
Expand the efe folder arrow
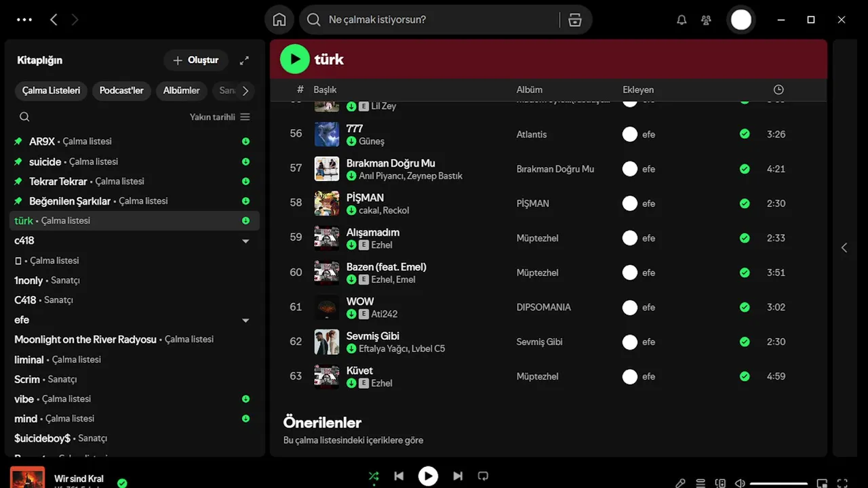245,320
